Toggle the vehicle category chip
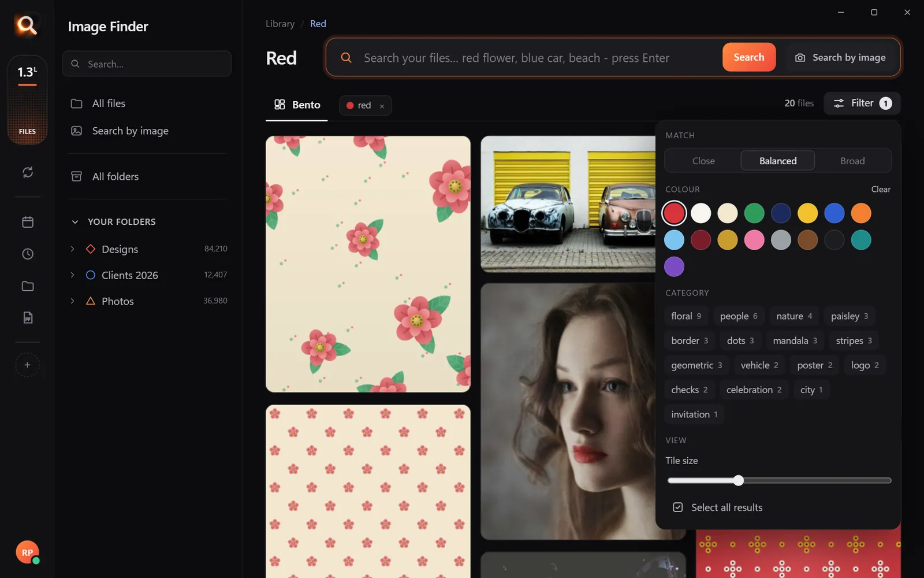 pyautogui.click(x=759, y=365)
